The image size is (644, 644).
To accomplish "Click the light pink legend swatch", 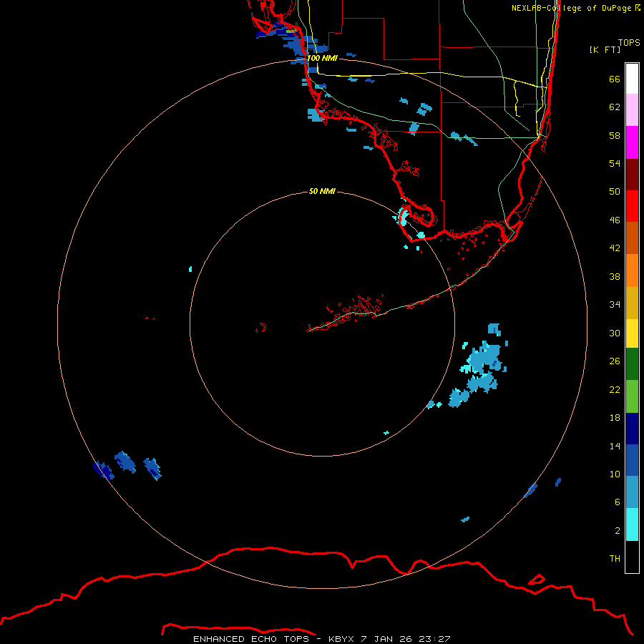I will point(632,109).
